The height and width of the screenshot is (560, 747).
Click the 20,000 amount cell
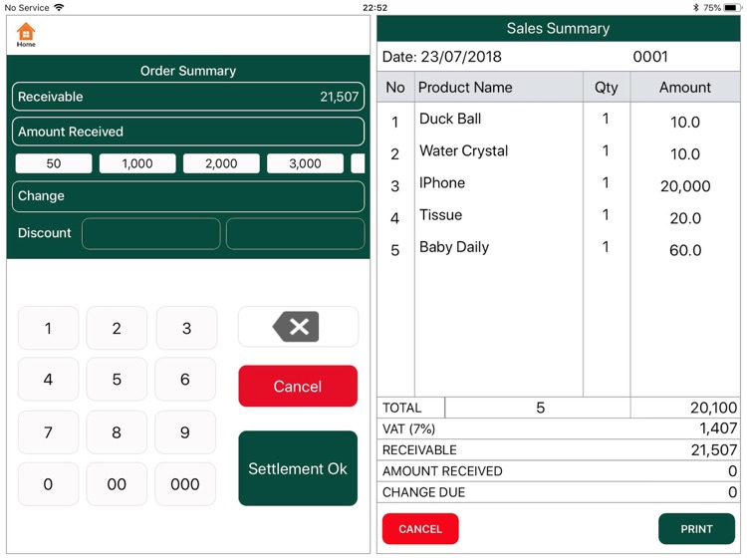685,186
